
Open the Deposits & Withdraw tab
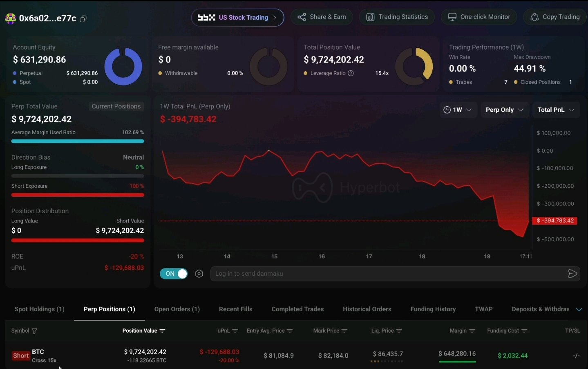(x=540, y=309)
